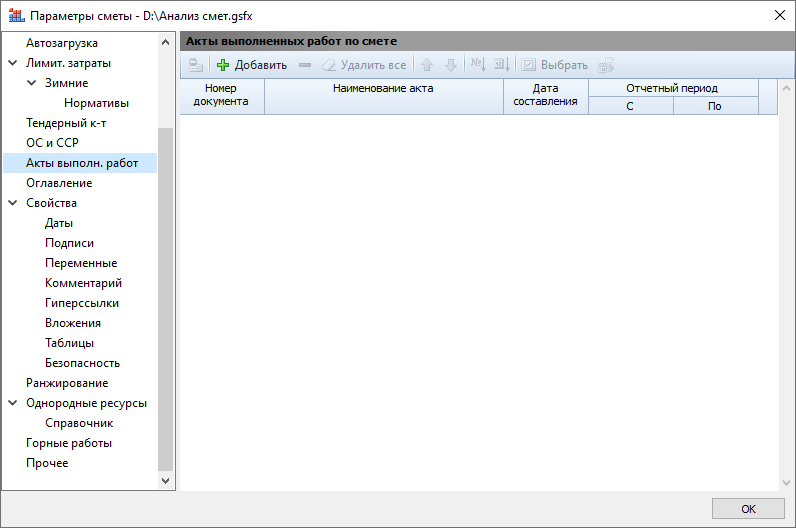Select Автозагрузка in the tree
Image resolution: width=796 pixels, height=528 pixels.
click(62, 43)
